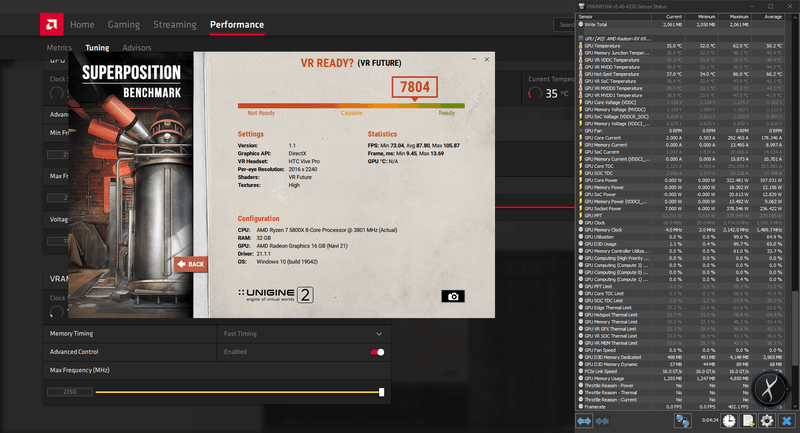Click the round X overlay logo icon
The width and height of the screenshot is (800, 433).
pyautogui.click(x=770, y=389)
